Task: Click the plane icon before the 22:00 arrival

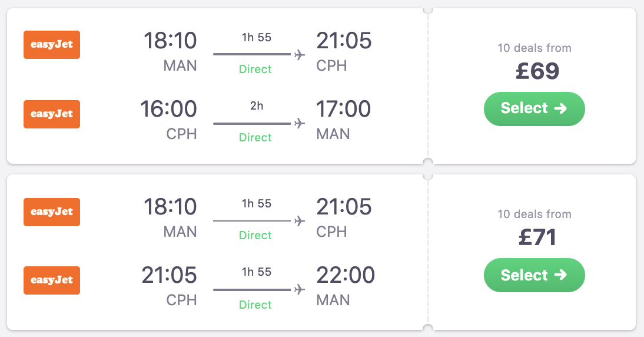Action: (x=300, y=289)
